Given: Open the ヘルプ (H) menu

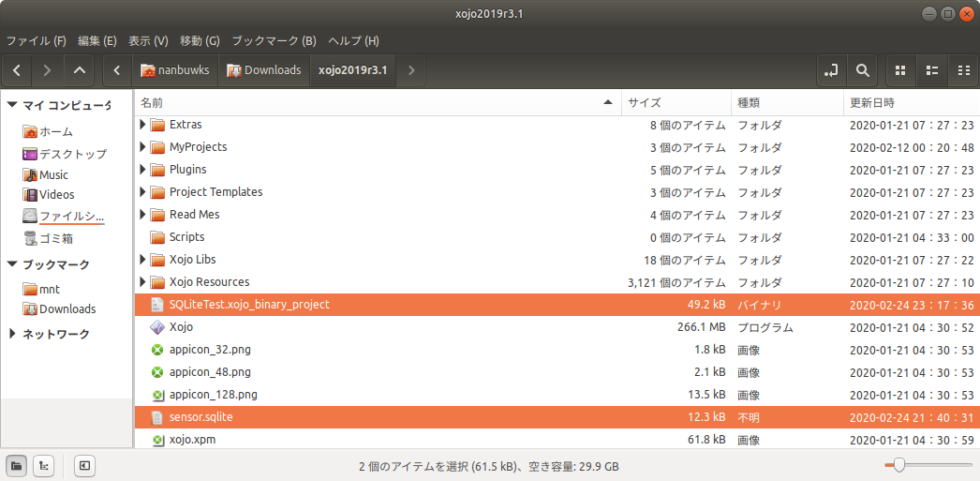Looking at the screenshot, I should coord(354,41).
